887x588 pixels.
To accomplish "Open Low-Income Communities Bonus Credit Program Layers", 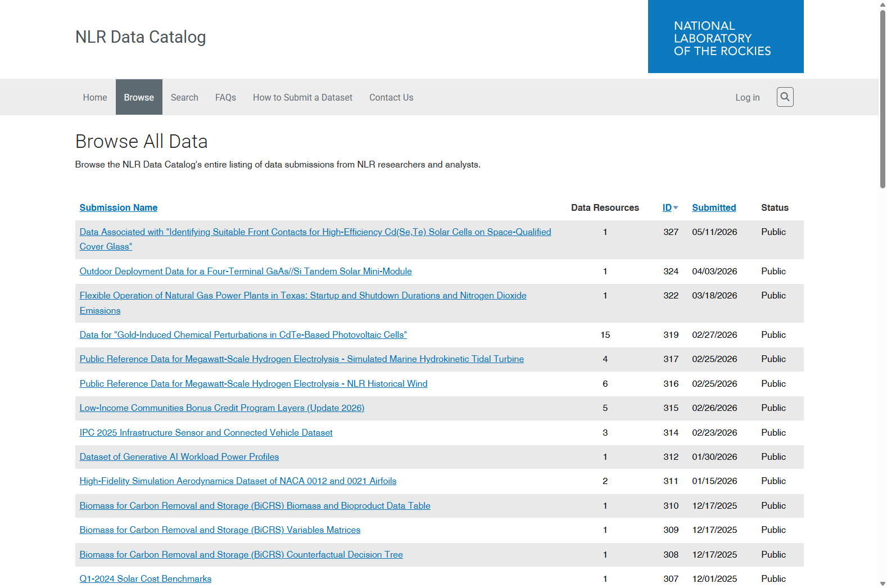I will click(x=222, y=408).
